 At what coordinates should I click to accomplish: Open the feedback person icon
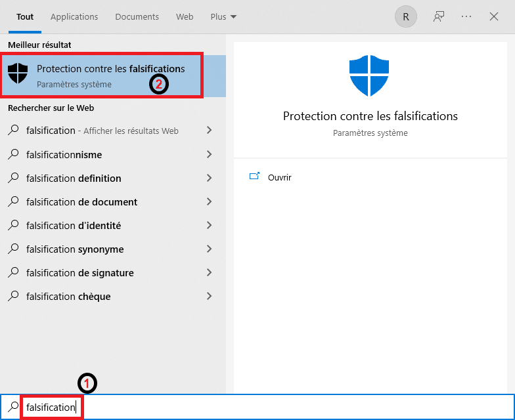439,16
